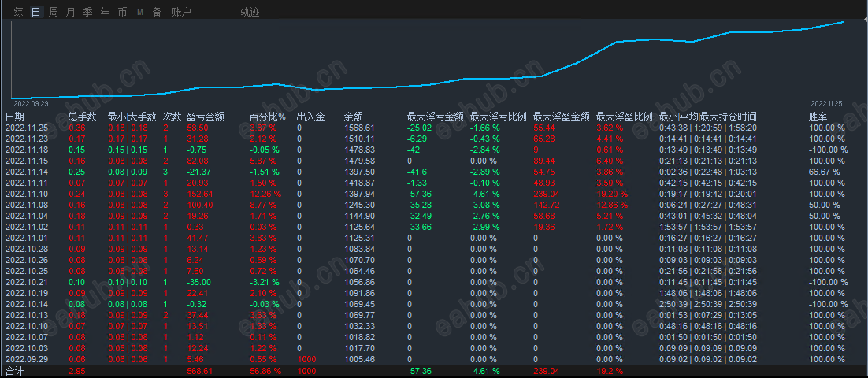Click the 次数 column header
This screenshot has height=378, width=868.
(172, 117)
